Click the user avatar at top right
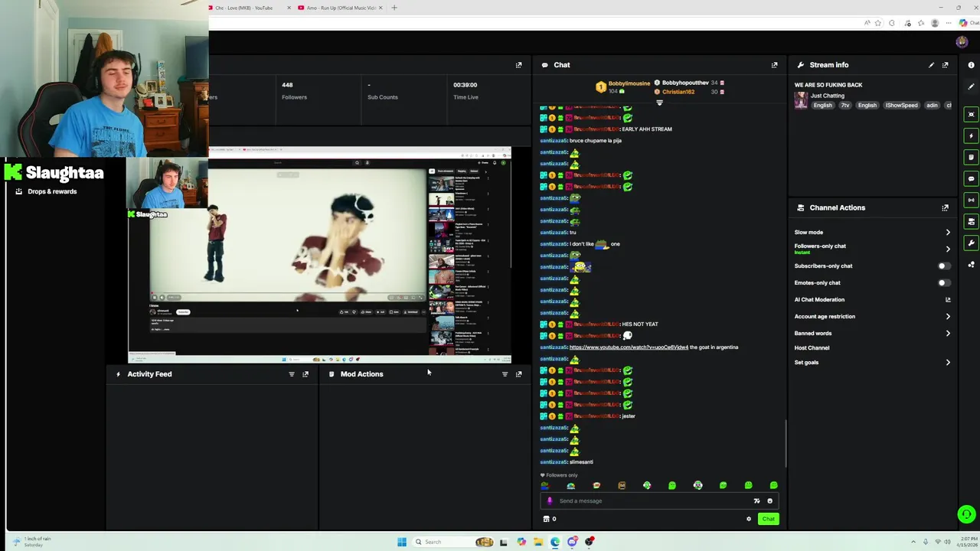This screenshot has height=551, width=980. click(x=962, y=41)
